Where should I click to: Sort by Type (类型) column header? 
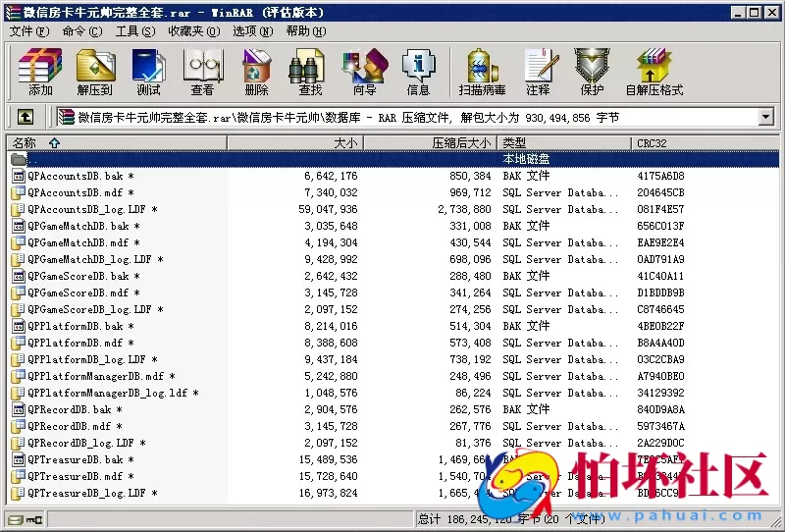[564, 142]
